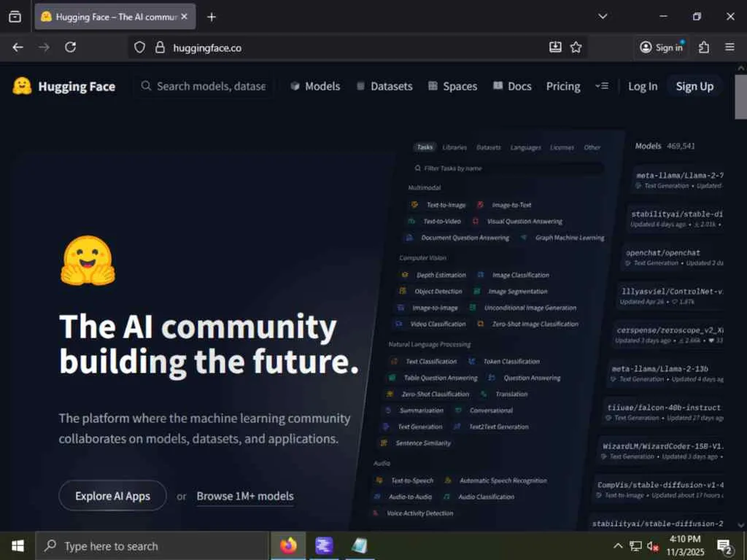
Task: Click the site padlock security icon
Action: click(160, 47)
